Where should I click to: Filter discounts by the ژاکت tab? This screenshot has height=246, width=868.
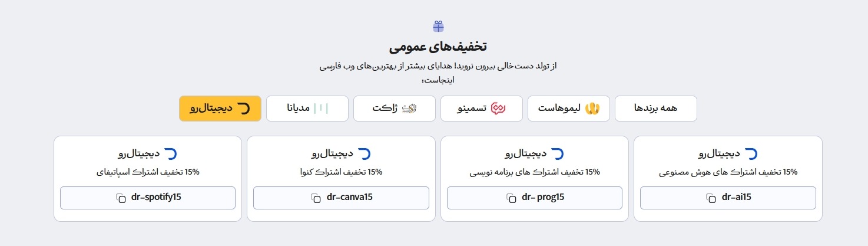(x=394, y=109)
